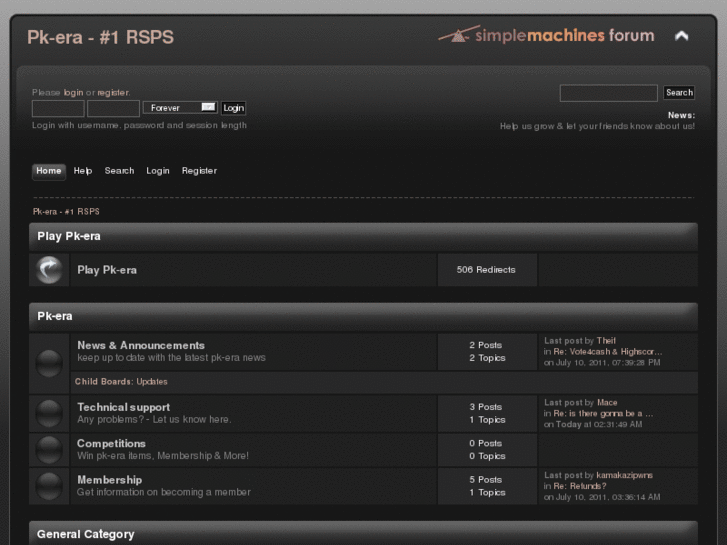
Task: Focus the username input field
Action: click(58, 109)
